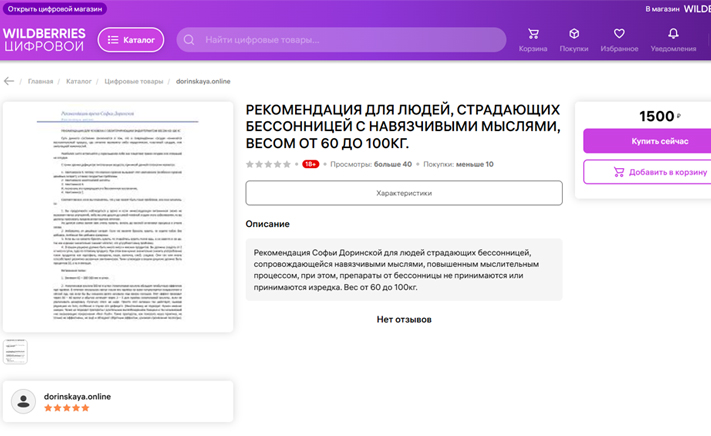Follow the В магазин link
Viewport: 711px width, 436px height.
tap(662, 8)
